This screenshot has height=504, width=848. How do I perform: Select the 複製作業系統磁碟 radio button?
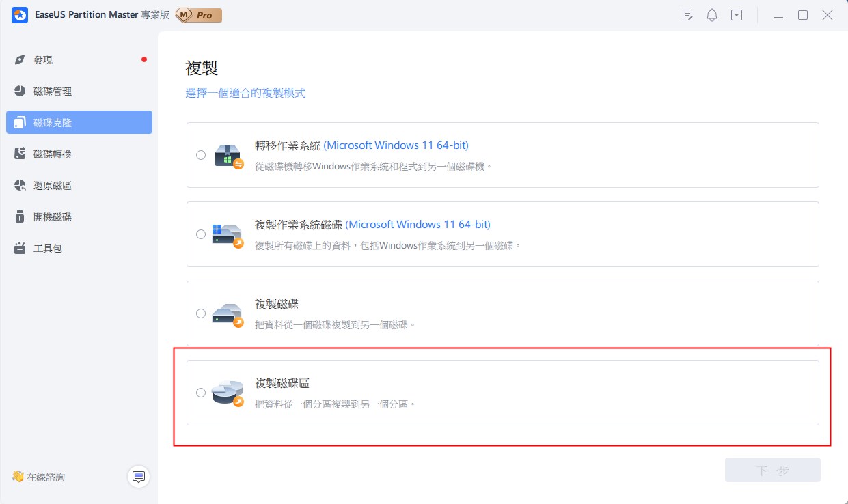pos(201,234)
